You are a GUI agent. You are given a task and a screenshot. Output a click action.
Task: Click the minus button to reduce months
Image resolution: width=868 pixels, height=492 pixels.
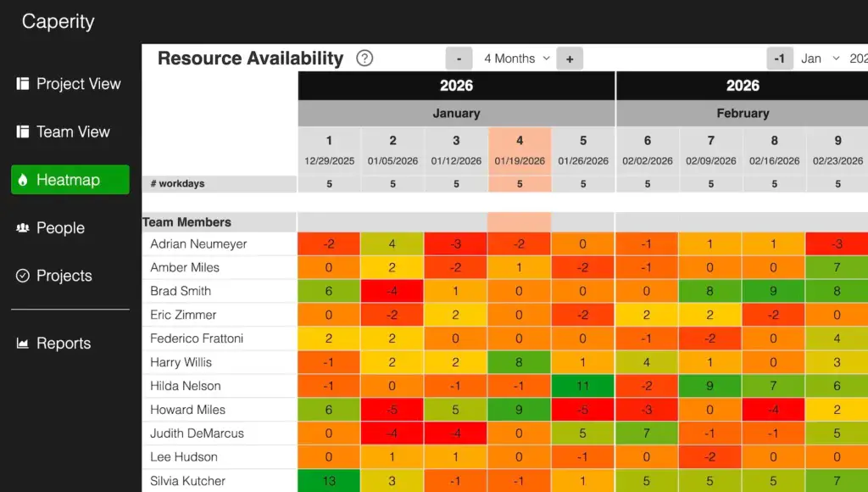pos(459,59)
